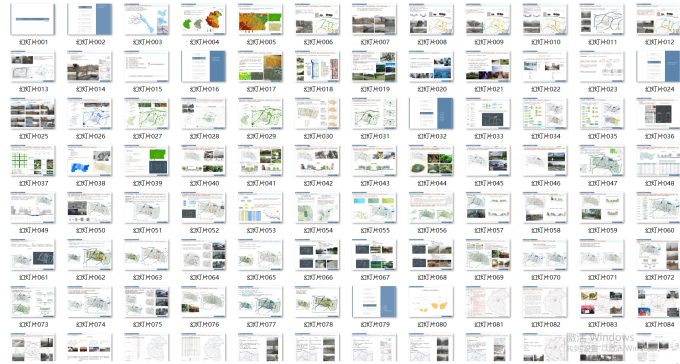Screen dimensions: 680x364
Task: Select the thumbnail of 幻灯片080
Action: tap(432, 302)
